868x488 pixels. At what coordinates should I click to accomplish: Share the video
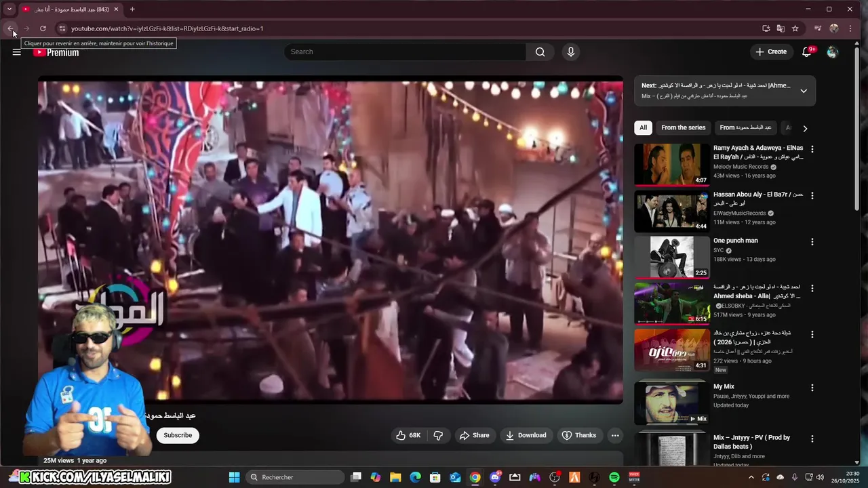click(x=474, y=435)
